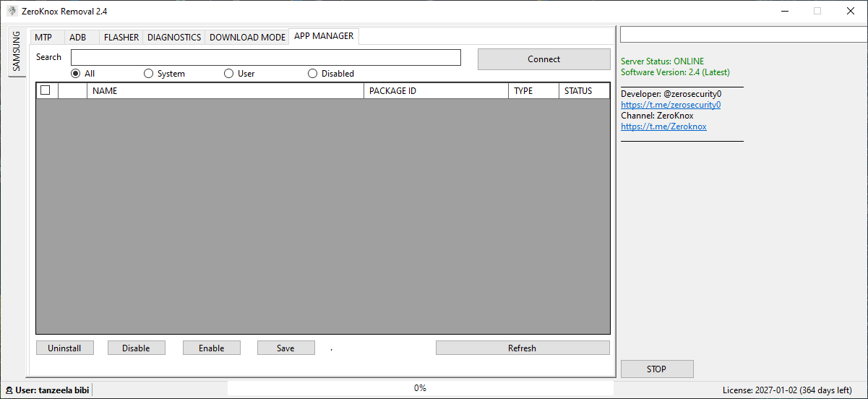This screenshot has width=868, height=399.
Task: Click the Disable button
Action: (136, 348)
